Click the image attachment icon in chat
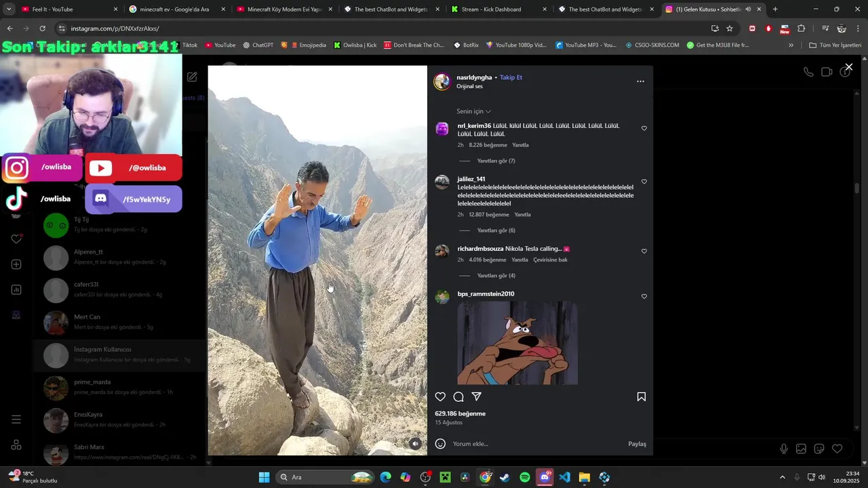The height and width of the screenshot is (488, 868). click(801, 449)
